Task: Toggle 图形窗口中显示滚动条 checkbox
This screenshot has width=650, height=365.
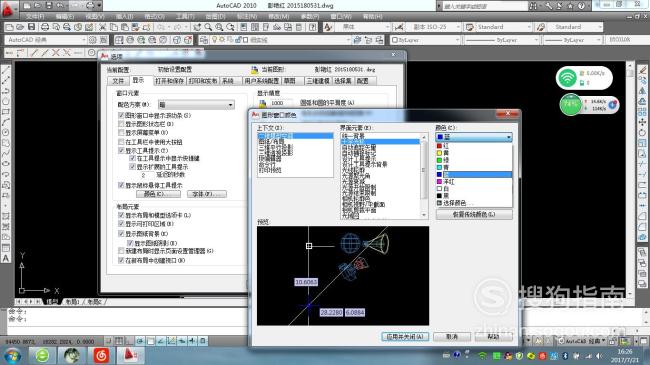Action: coord(121,115)
